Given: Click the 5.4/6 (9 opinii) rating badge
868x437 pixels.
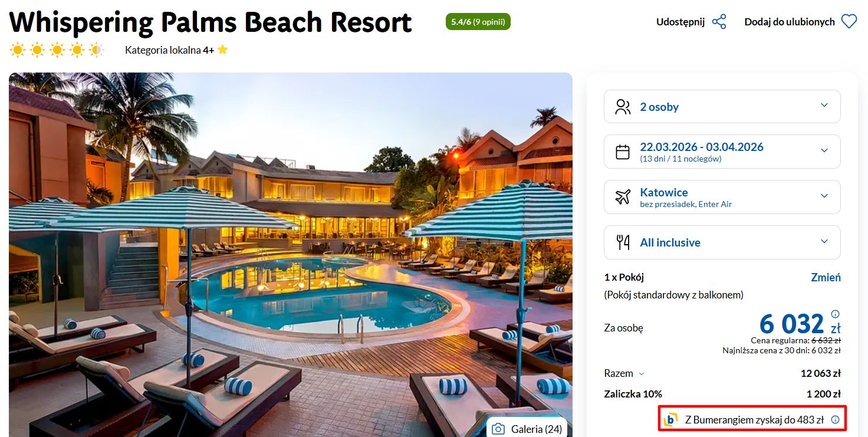Looking at the screenshot, I should (x=478, y=22).
